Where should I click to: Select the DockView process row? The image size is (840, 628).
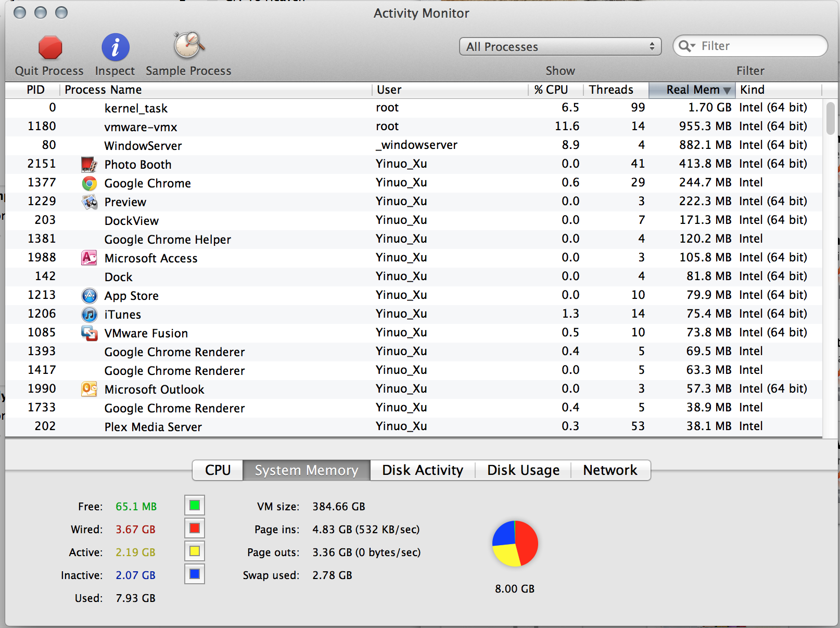(414, 220)
